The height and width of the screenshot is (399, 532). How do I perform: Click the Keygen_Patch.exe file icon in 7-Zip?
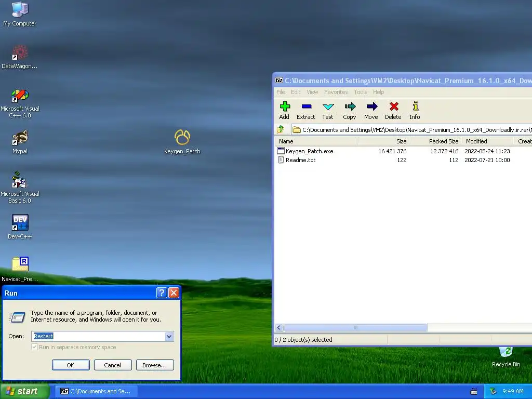pos(281,151)
